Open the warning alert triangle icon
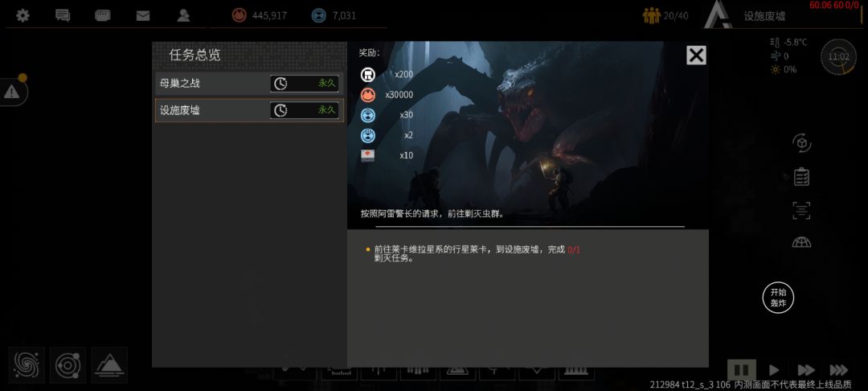 click(x=11, y=92)
